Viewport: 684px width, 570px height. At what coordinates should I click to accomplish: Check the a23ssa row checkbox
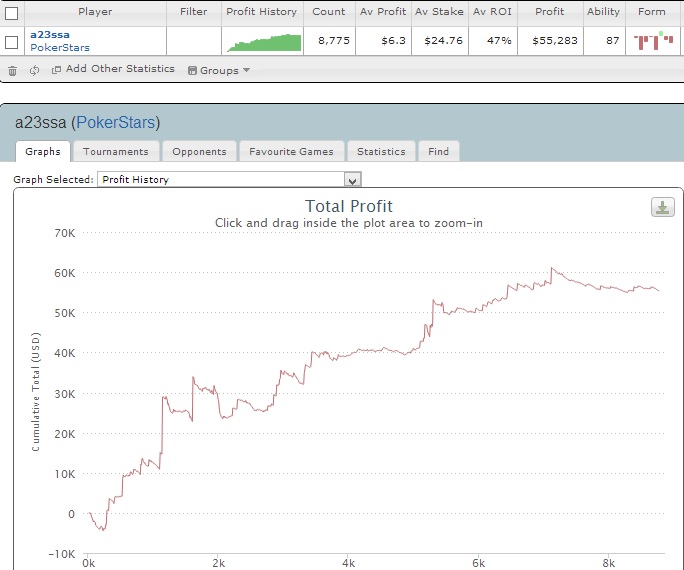(11, 42)
